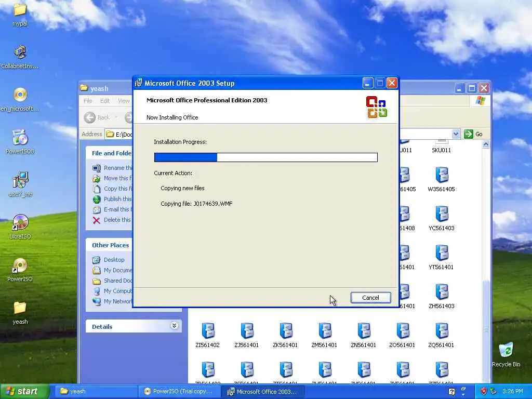Cancel the Office 2003 installation
The height and width of the screenshot is (399, 532).
[370, 298]
